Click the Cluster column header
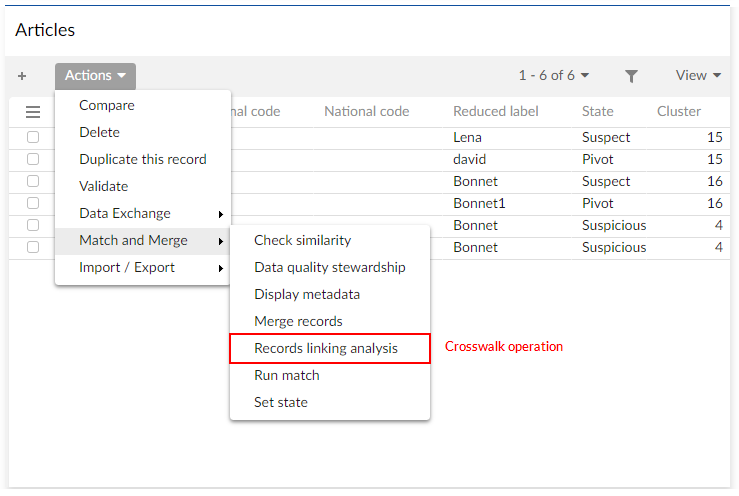 [x=679, y=111]
